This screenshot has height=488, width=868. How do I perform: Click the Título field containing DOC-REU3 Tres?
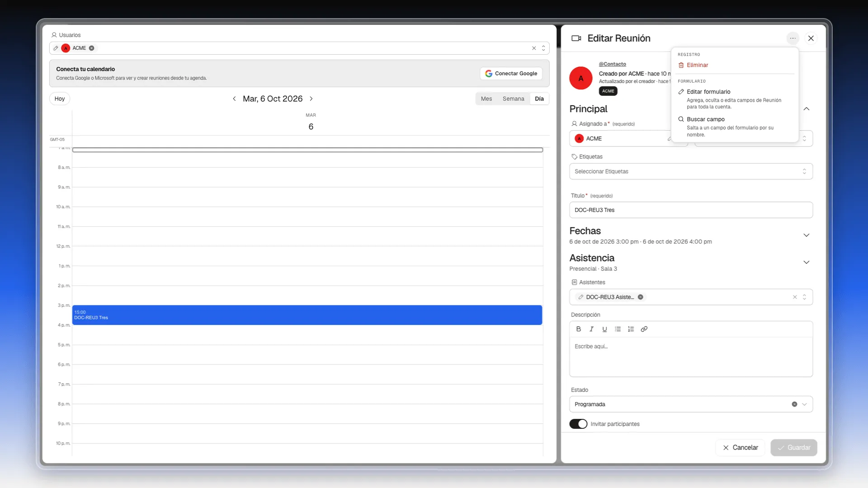(691, 210)
